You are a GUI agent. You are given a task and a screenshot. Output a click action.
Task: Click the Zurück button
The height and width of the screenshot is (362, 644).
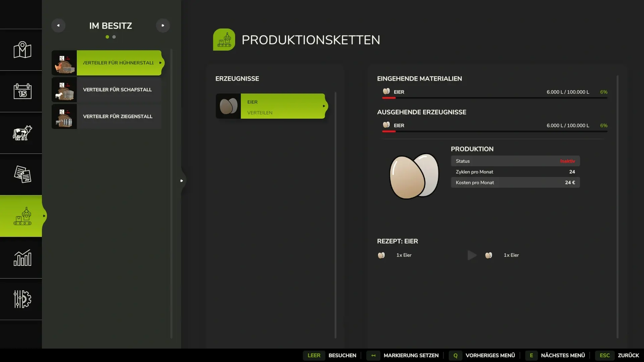pos(628,355)
